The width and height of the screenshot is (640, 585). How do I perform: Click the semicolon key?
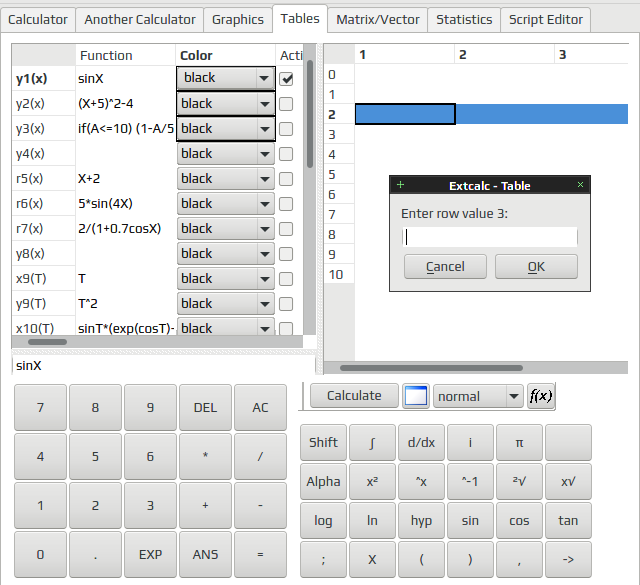pos(323,559)
